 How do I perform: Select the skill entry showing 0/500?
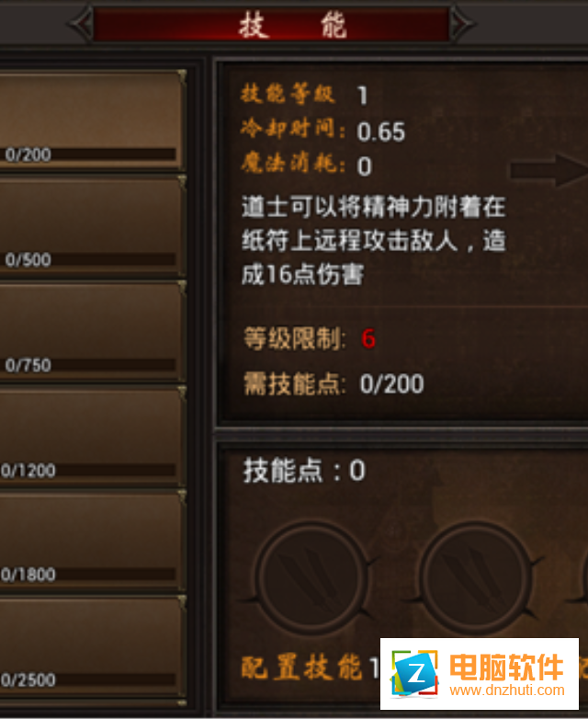(92, 225)
